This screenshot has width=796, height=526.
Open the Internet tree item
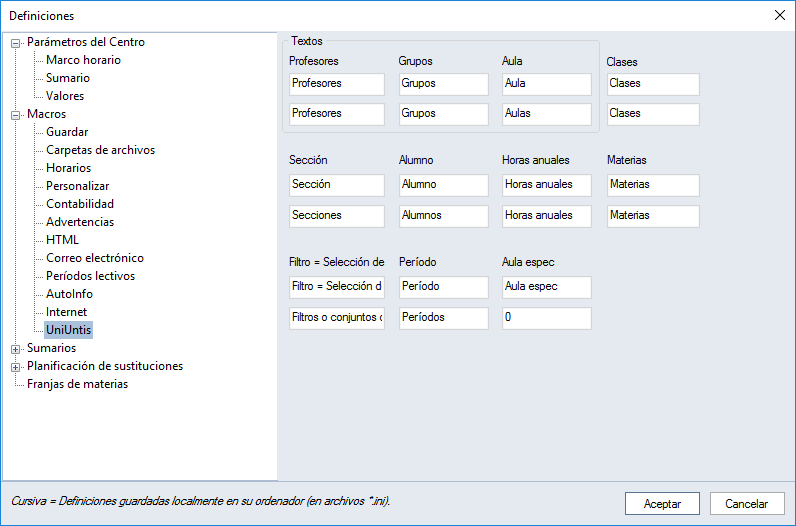66,312
